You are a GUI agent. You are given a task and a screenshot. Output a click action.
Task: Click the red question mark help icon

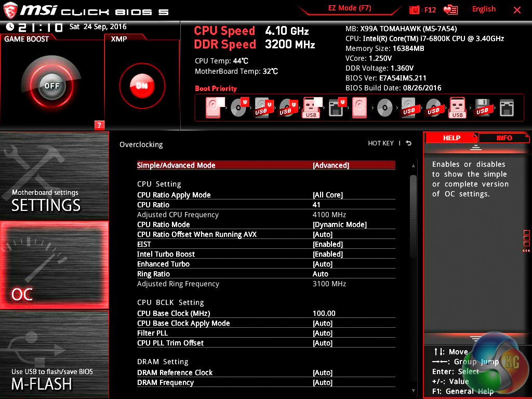(x=99, y=125)
